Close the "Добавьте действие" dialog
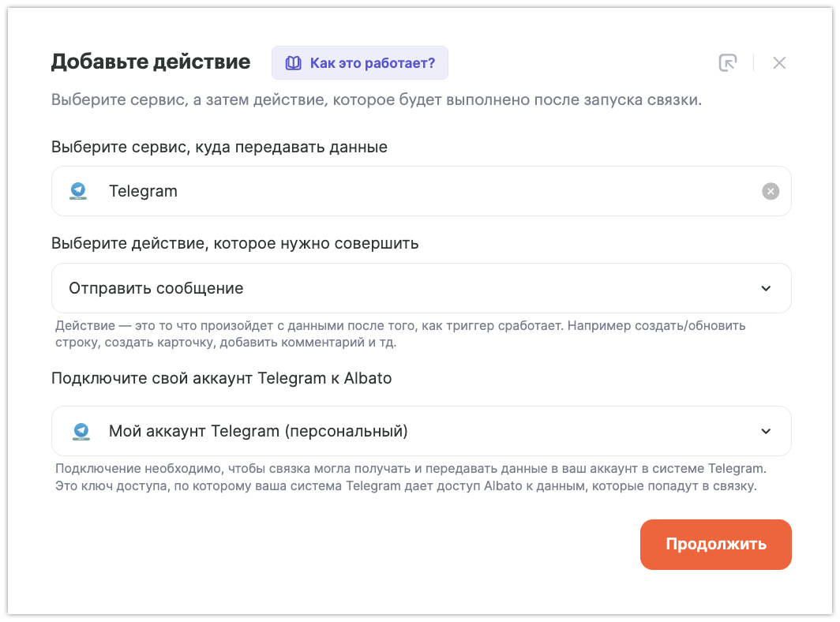This screenshot has height=622, width=840. click(x=779, y=63)
